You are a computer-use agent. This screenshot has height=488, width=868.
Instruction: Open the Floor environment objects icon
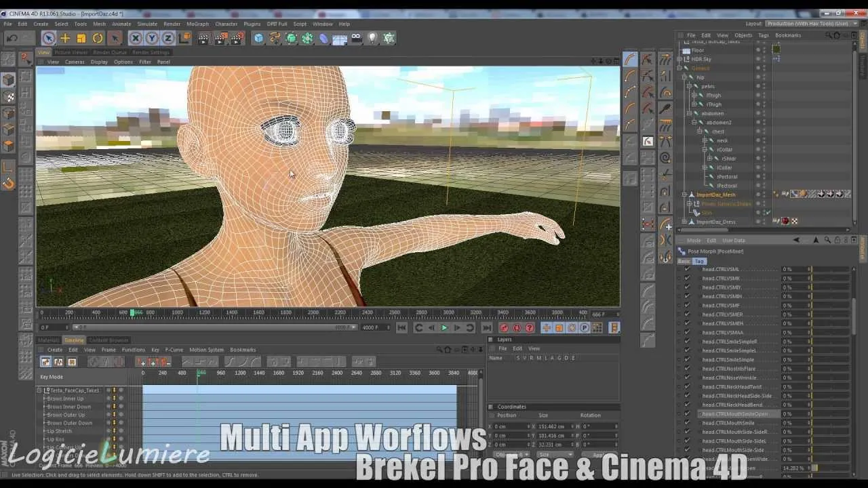pos(340,39)
